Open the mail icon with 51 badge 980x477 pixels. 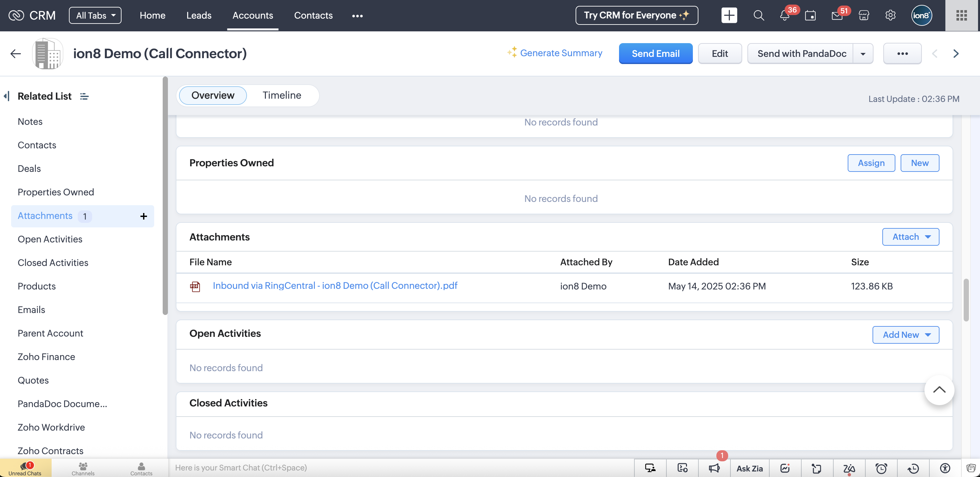coord(837,15)
